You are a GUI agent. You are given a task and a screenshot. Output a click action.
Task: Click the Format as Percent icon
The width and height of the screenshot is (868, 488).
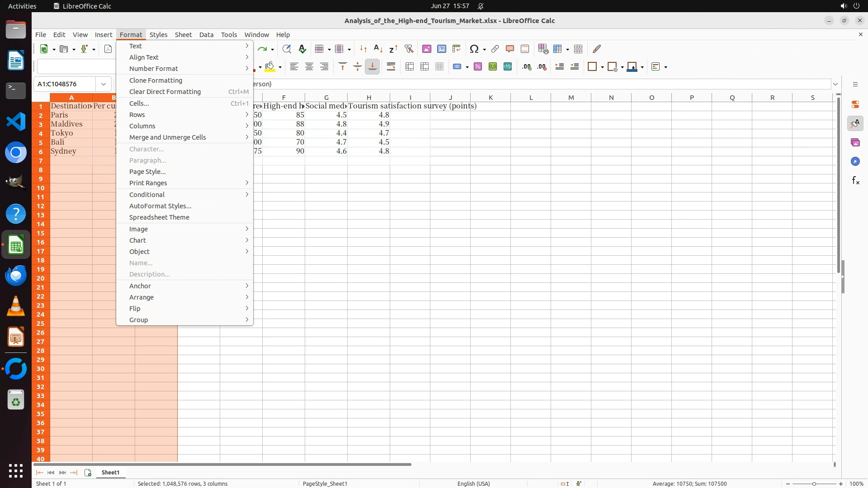click(478, 67)
